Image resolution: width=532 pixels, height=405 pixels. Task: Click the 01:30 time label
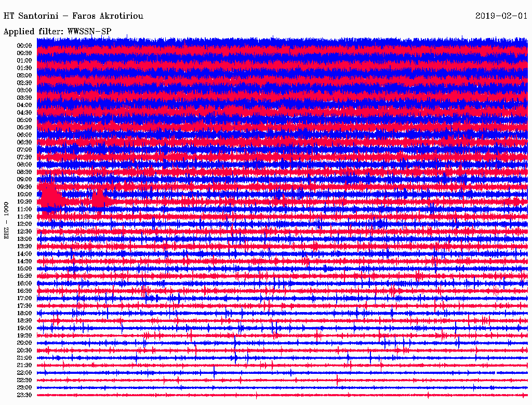pos(24,68)
